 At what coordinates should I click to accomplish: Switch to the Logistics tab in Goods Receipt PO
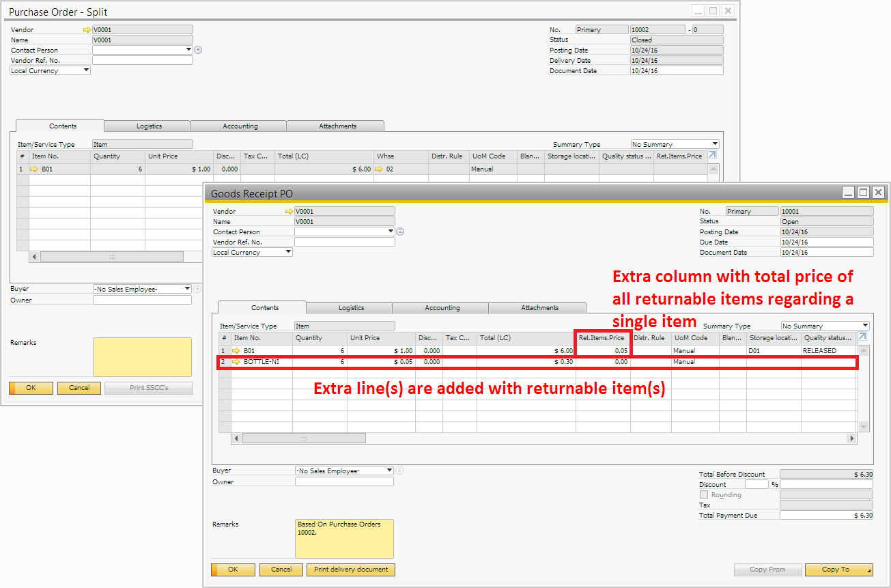pos(351,308)
